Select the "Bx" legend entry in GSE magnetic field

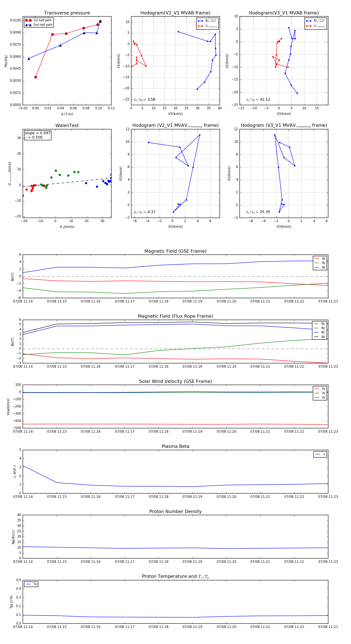(x=320, y=259)
